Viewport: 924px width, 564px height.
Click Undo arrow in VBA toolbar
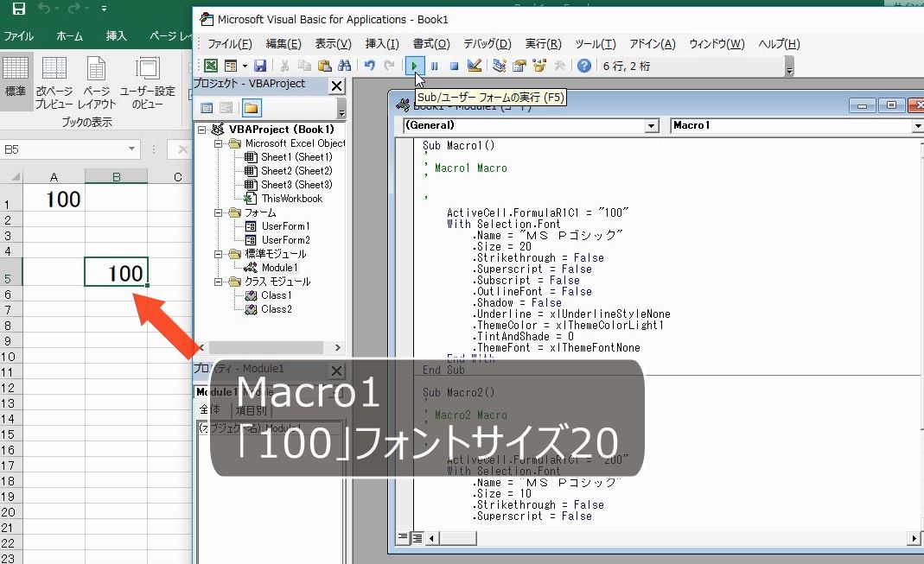(x=369, y=66)
